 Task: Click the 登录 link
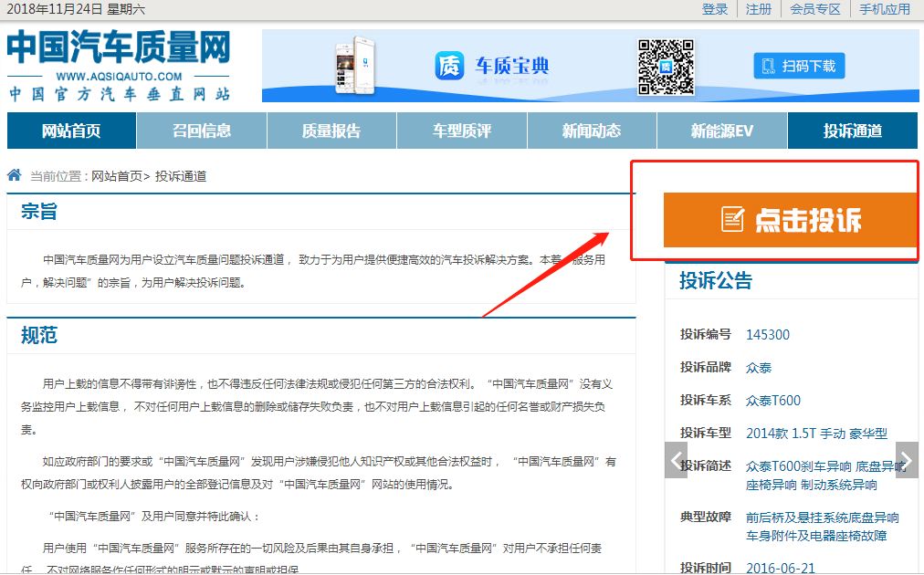coord(715,8)
